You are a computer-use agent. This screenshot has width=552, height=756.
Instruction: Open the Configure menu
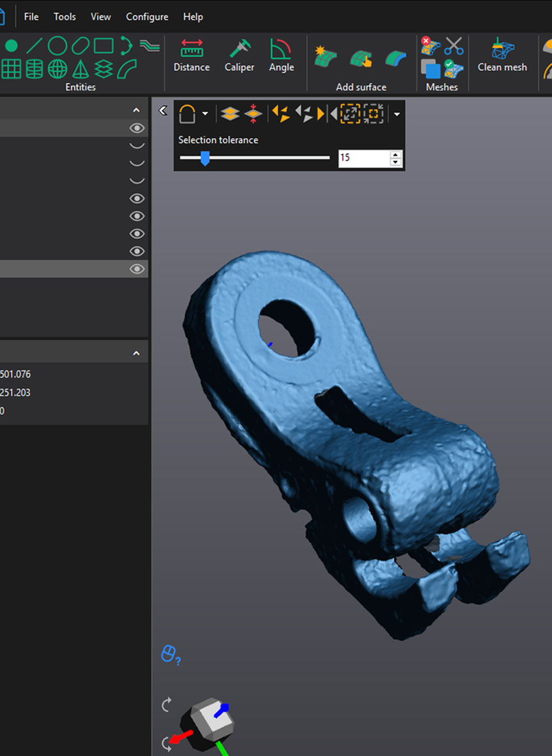click(147, 17)
